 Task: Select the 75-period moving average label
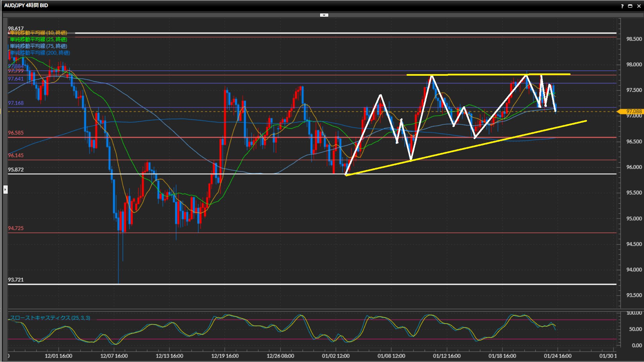coord(38,46)
